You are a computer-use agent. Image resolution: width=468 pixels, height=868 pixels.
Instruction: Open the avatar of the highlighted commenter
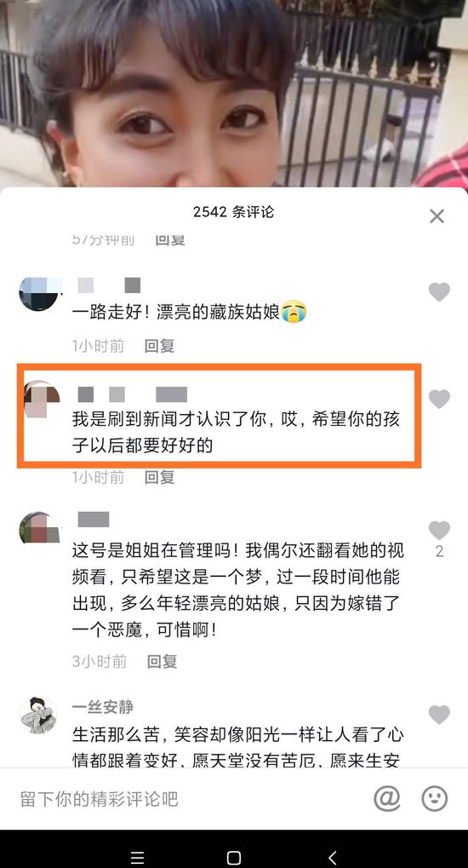pyautogui.click(x=41, y=400)
